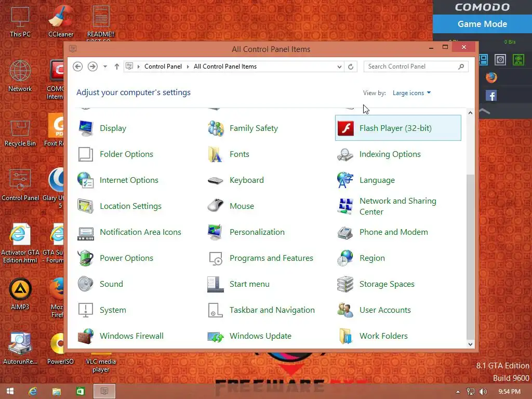Image resolution: width=532 pixels, height=399 pixels.
Task: Open the Internet Options globe icon
Action: click(x=86, y=180)
